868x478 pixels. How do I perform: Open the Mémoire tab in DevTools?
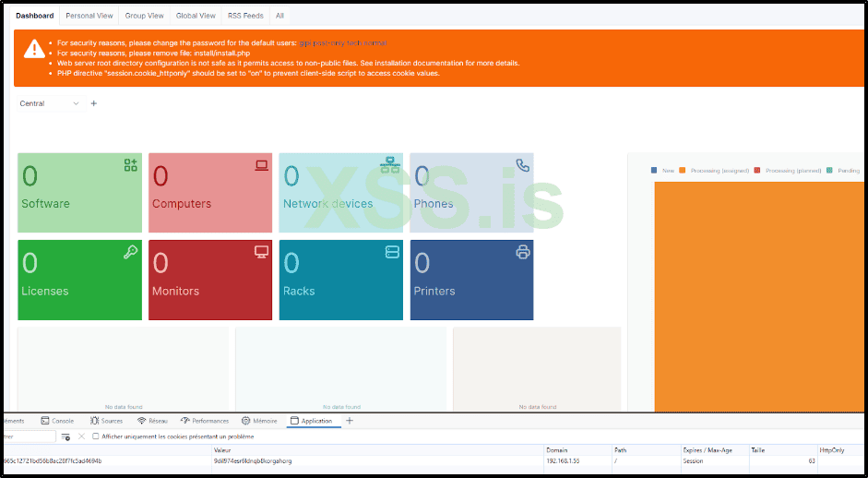[259, 421]
